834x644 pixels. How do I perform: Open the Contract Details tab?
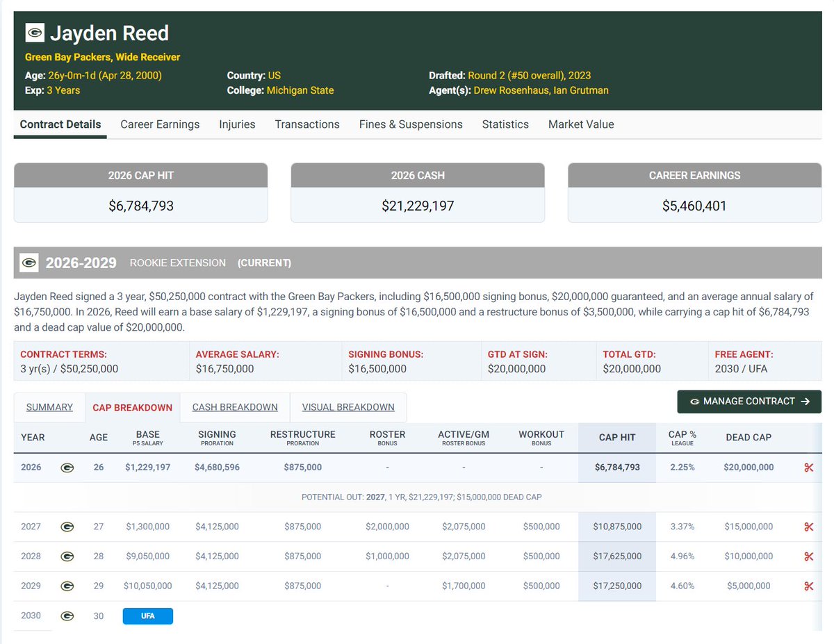click(x=60, y=124)
